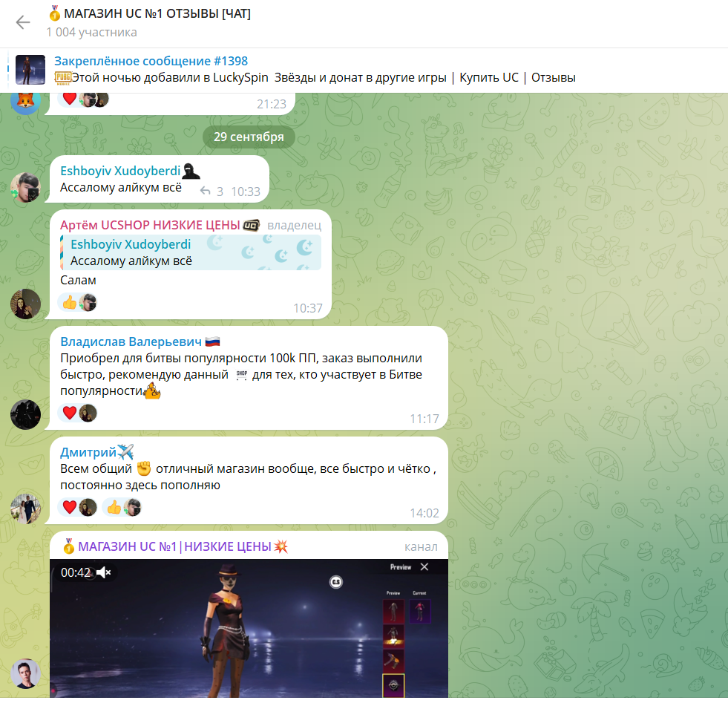
Task: Open Владислав's dark avatar
Action: click(x=25, y=414)
